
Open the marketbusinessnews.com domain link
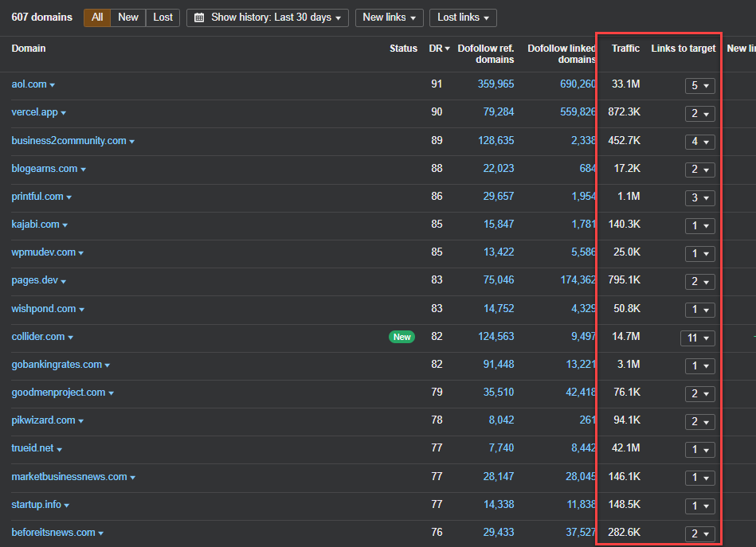click(69, 477)
